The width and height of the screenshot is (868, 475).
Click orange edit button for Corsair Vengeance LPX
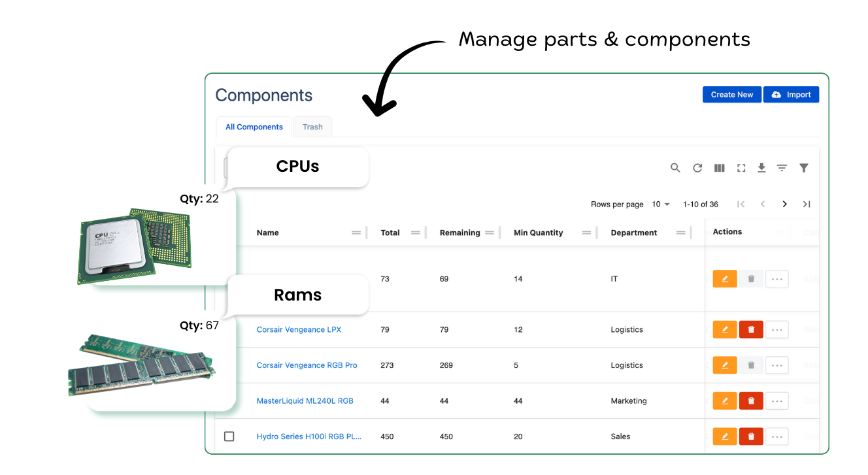point(725,330)
